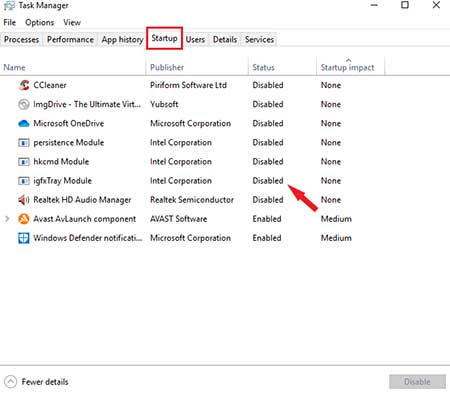
Task: Expand the Avast AvLaunch component row
Action: click(7, 219)
